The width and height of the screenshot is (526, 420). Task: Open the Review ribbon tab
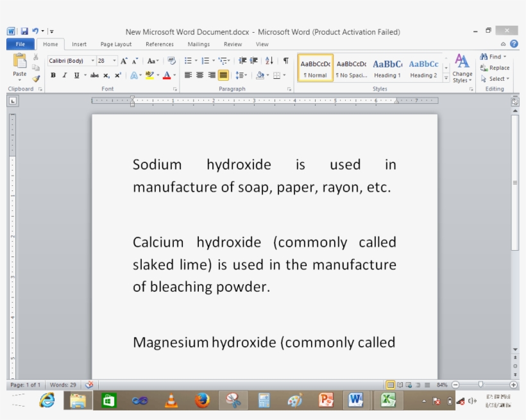(232, 44)
